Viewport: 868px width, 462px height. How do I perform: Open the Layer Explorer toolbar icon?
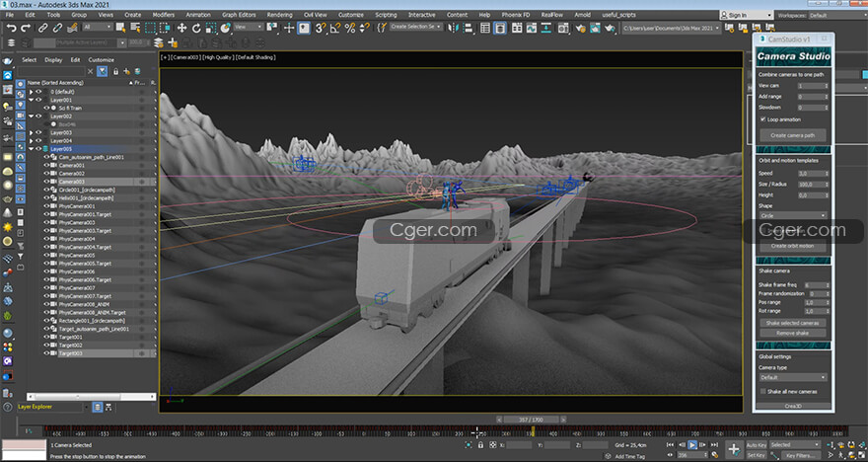coord(500,27)
